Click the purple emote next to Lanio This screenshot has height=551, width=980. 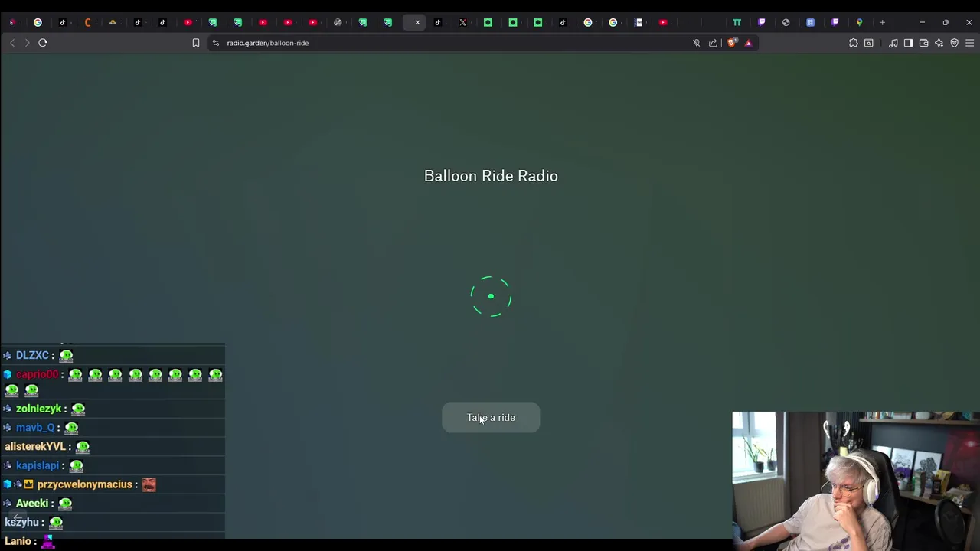(47, 542)
